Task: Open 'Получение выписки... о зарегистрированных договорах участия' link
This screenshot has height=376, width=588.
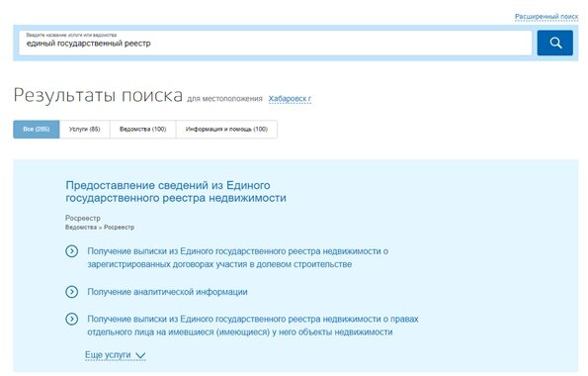Action: [x=238, y=257]
